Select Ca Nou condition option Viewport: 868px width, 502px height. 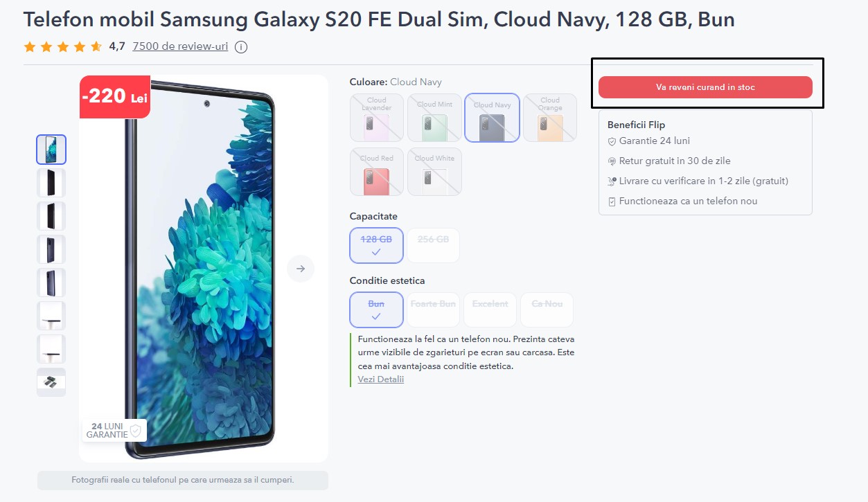(547, 310)
